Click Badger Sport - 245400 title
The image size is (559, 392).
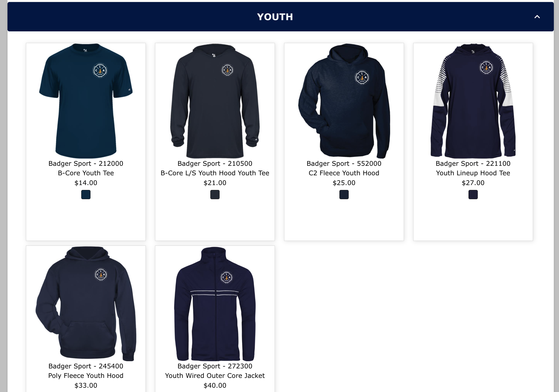coord(86,366)
